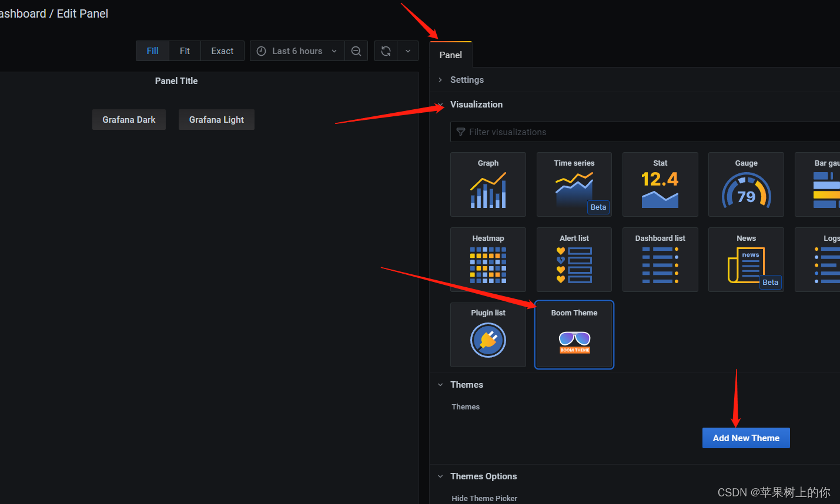The height and width of the screenshot is (504, 840).
Task: Choose the Dashboard list visualization
Action: [x=660, y=260]
